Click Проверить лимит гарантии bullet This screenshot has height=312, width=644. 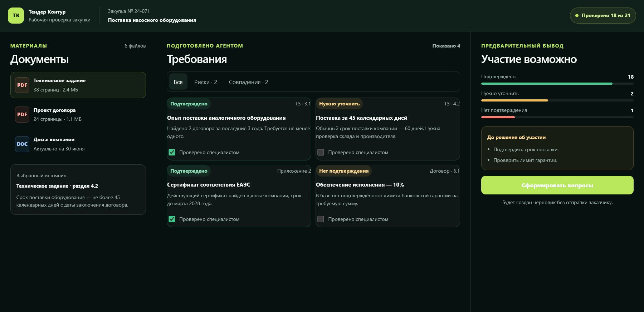[x=525, y=160]
